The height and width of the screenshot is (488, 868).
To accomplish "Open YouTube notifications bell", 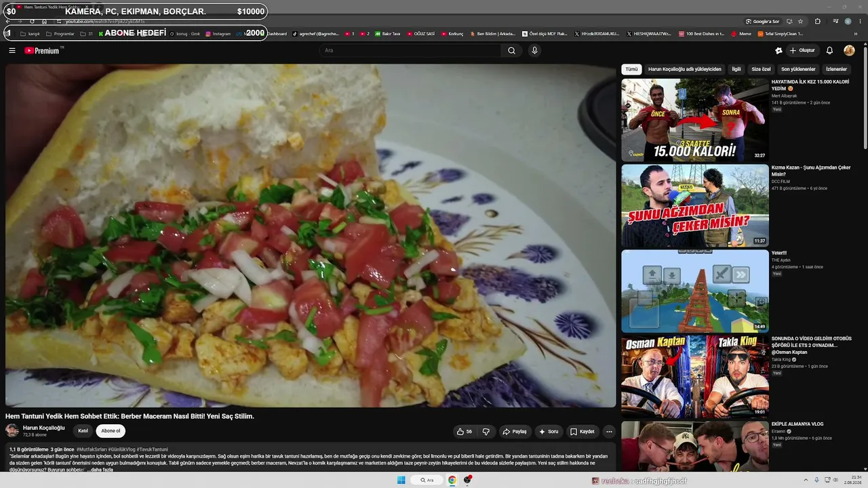I will [x=829, y=50].
